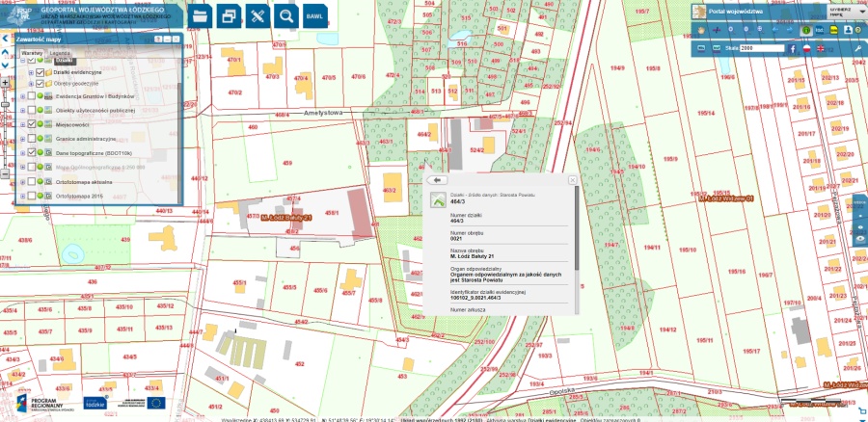Toggle the green info identify tool
Image resolution: width=868 pixels, height=422 pixels.
tap(806, 30)
